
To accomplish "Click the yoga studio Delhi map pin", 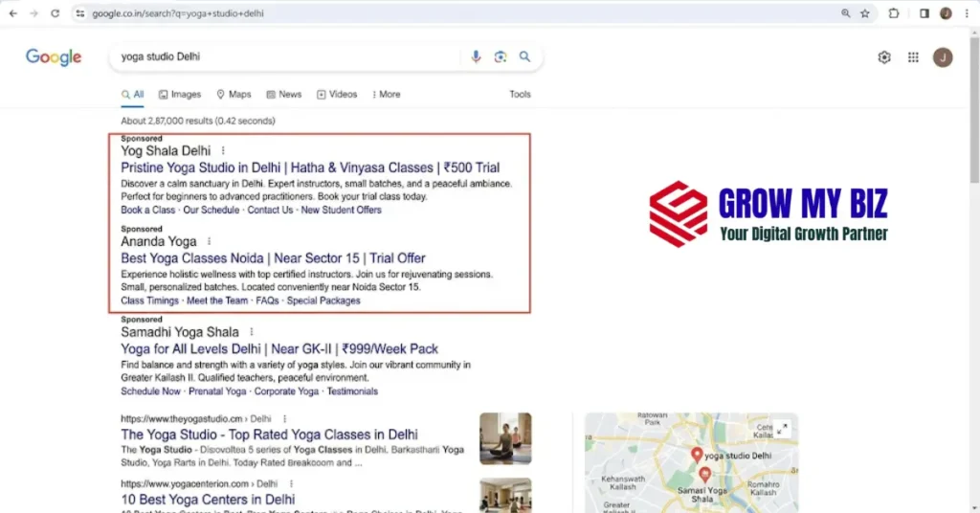I will [x=697, y=455].
